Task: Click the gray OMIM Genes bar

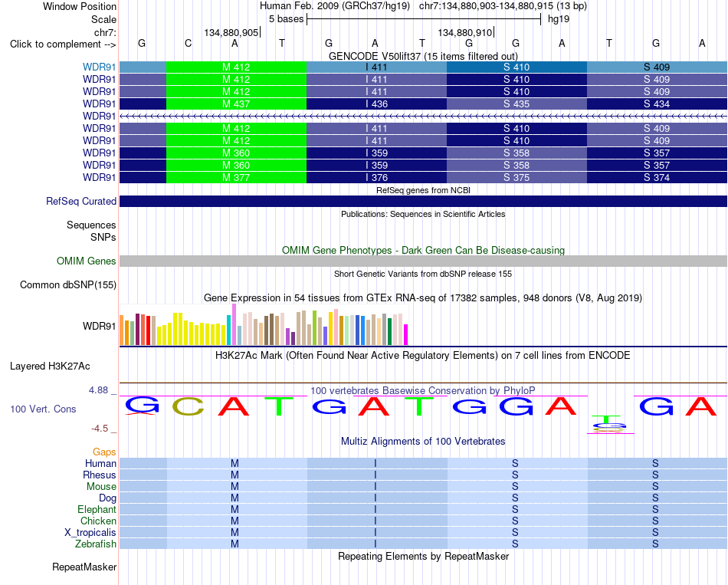Action: pyautogui.click(x=423, y=261)
